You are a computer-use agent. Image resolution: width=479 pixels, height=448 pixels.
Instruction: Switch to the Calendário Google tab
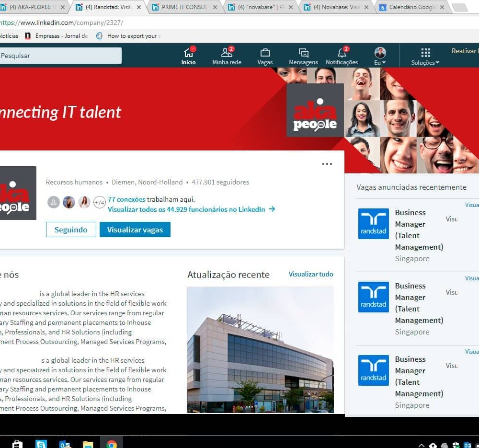coord(412,7)
